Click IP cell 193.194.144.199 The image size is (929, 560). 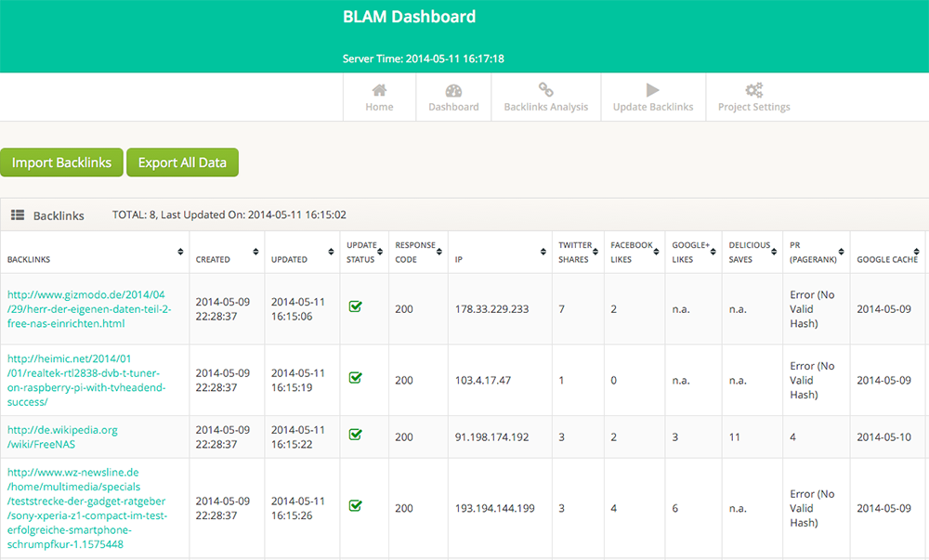pos(495,508)
